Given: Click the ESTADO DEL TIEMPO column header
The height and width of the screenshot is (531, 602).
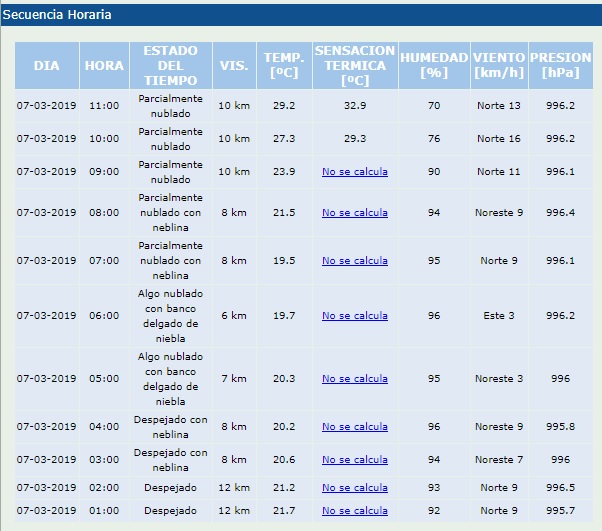Looking at the screenshot, I should pos(170,66).
